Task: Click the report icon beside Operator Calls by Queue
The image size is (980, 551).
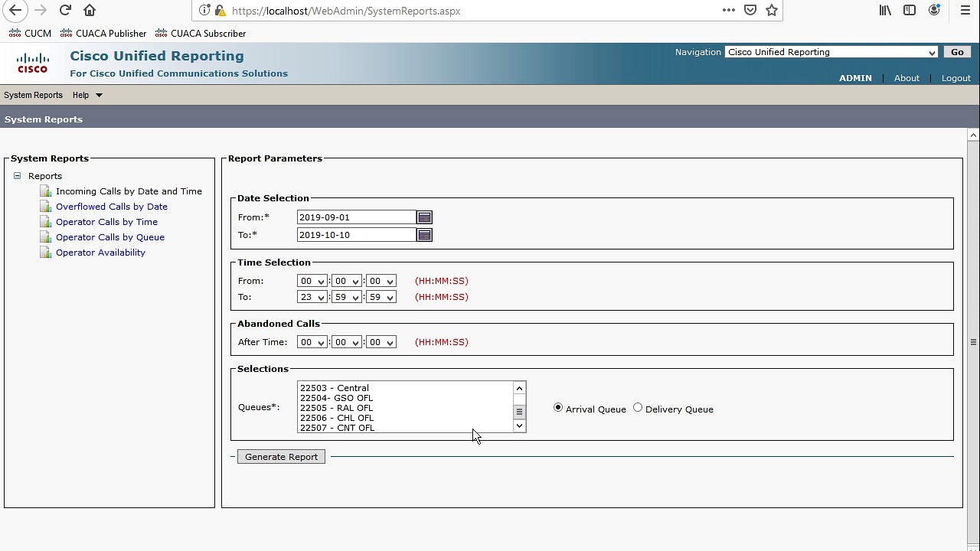Action: (46, 237)
